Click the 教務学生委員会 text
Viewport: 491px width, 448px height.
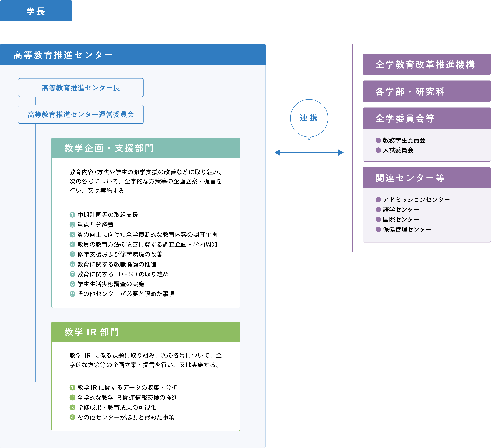pyautogui.click(x=404, y=140)
